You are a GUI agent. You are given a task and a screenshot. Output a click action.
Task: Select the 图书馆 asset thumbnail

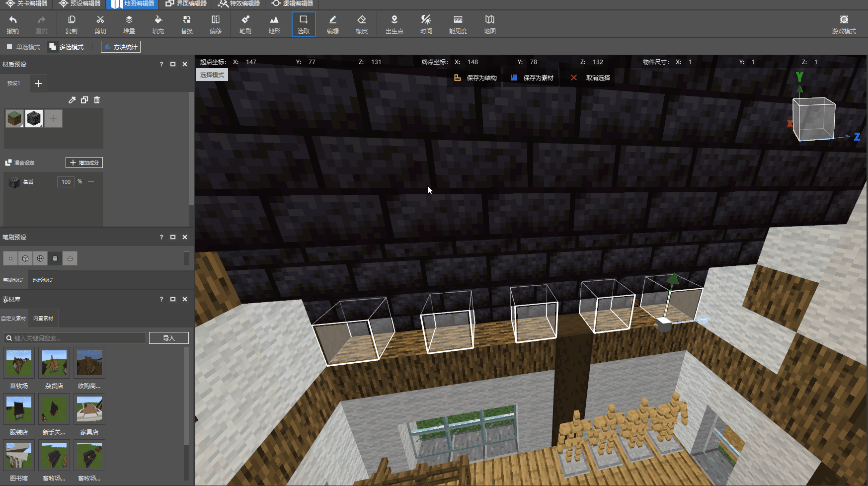point(19,455)
